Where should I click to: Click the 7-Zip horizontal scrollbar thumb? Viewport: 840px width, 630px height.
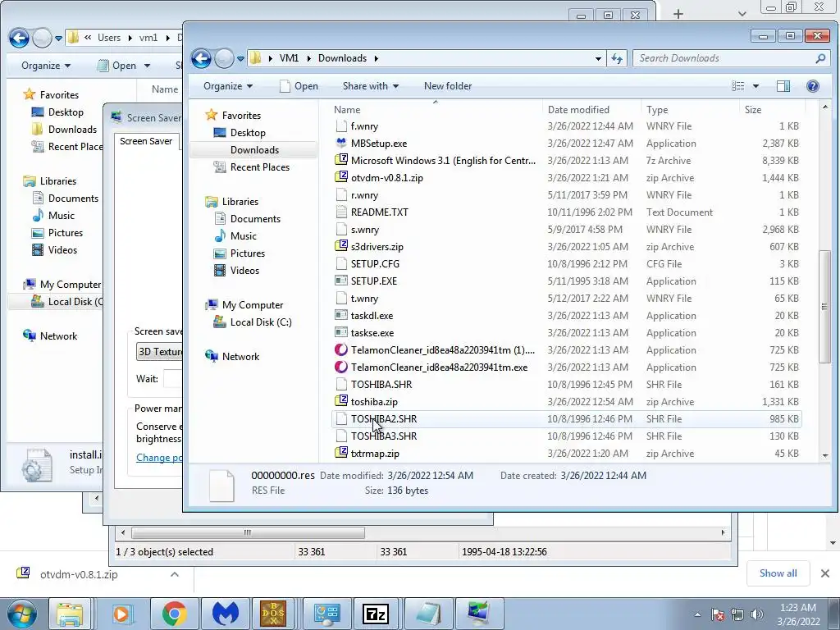pyautogui.click(x=248, y=532)
